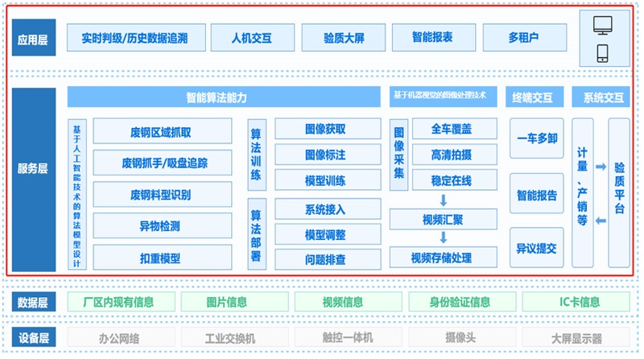Click the down arrow above 视频汇聚
Image resolution: width=644 pixels, height=359 pixels.
pyautogui.click(x=442, y=200)
